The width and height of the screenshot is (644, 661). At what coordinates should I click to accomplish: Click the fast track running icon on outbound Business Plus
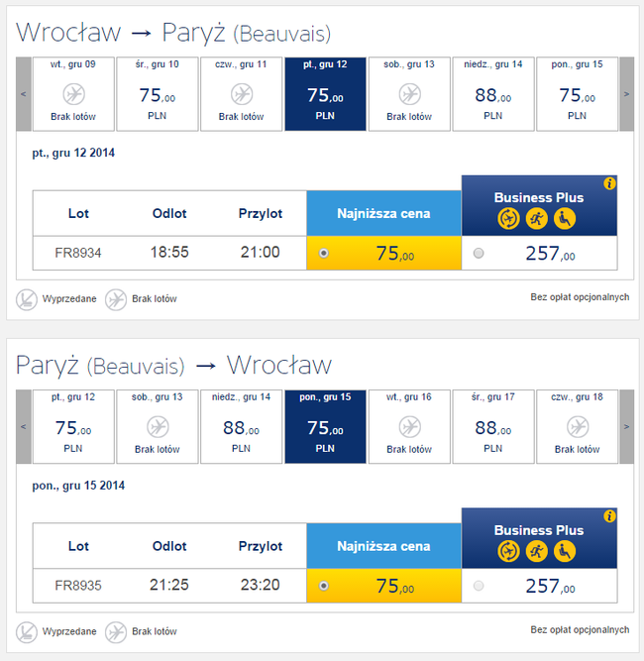point(539,218)
